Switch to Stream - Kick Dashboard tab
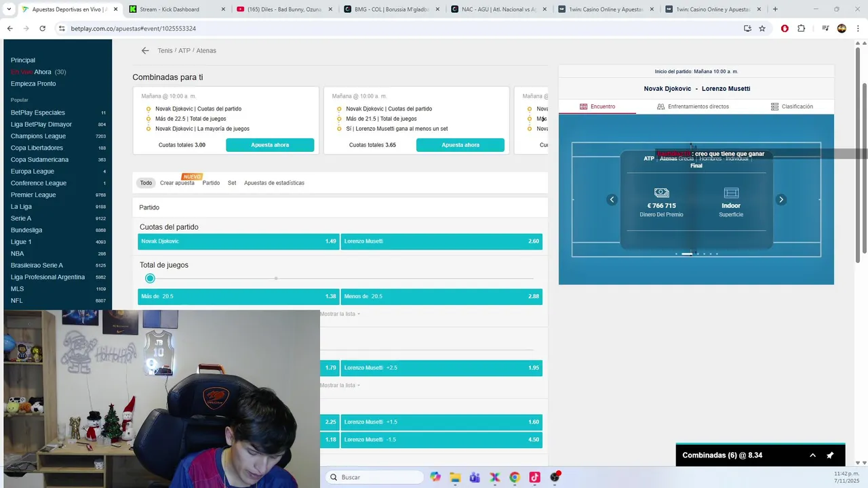Screen dimensions: 868x488 (x=176, y=9)
